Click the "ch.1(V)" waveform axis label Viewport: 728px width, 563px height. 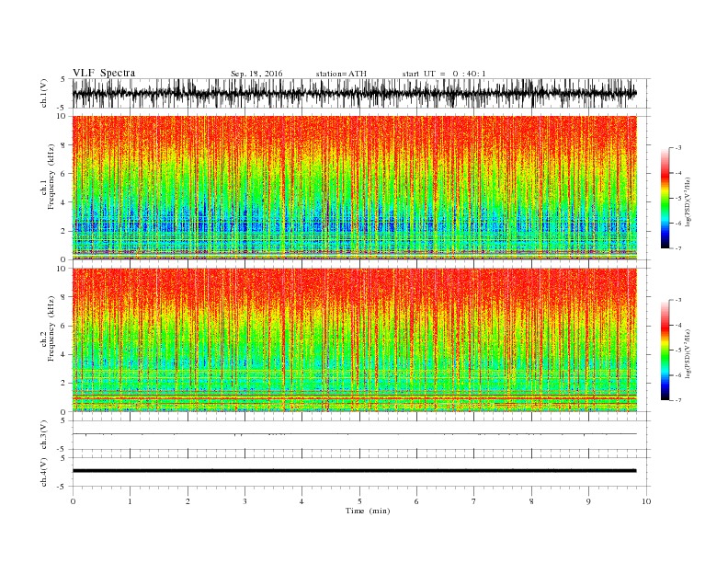point(44,93)
